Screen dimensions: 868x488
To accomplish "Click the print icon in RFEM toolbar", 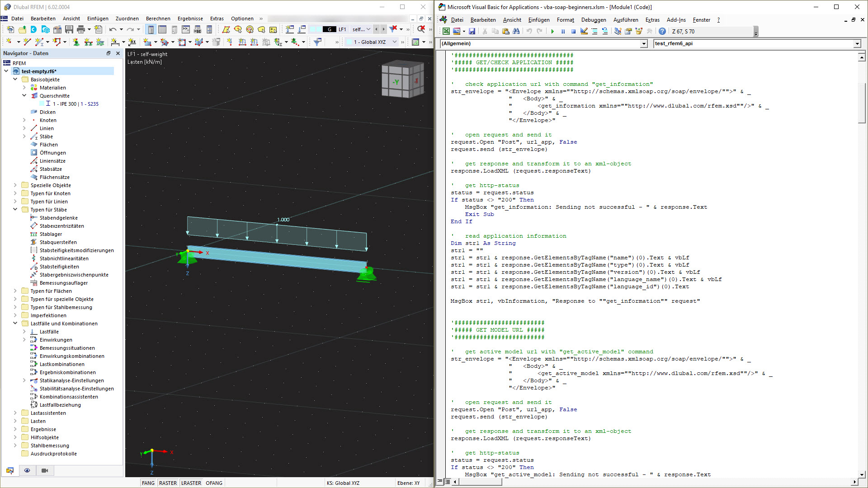I will [81, 29].
